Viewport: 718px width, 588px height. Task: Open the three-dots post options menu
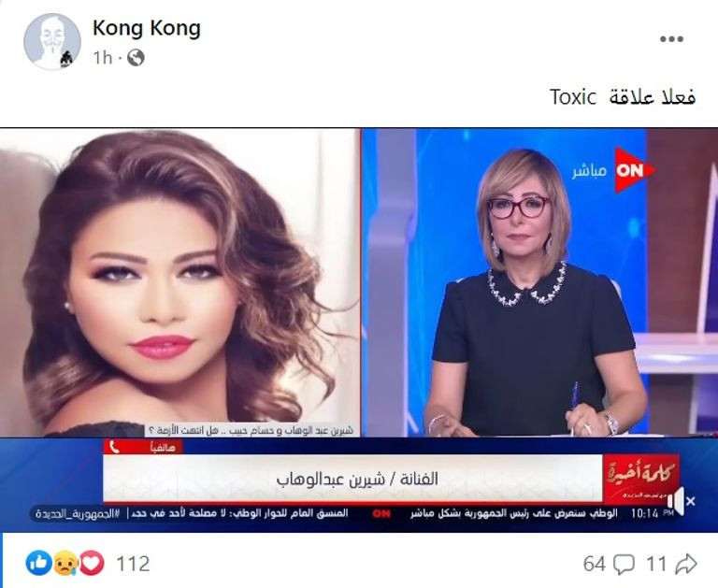(671, 39)
